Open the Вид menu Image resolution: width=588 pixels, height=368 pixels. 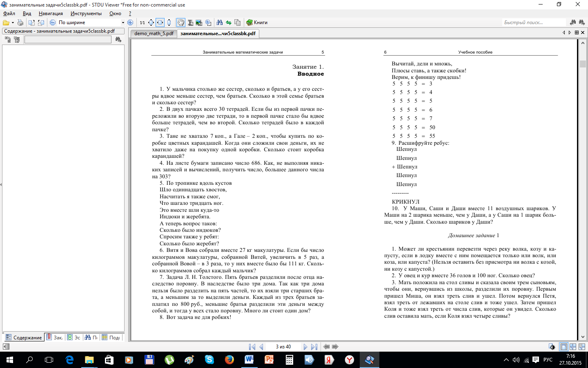pos(27,13)
